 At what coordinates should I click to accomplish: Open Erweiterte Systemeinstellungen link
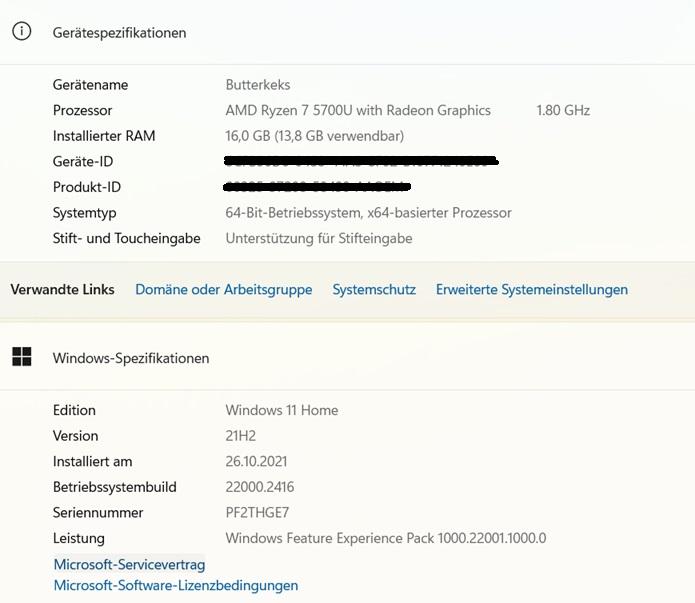(531, 290)
